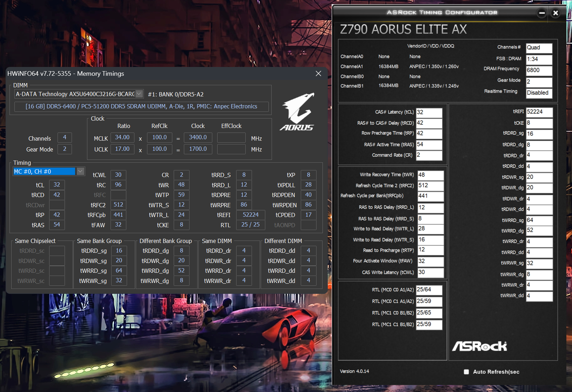572x392 pixels.
Task: Click the tWRWR_sg field in ASRock Configurator
Action: [x=539, y=264]
